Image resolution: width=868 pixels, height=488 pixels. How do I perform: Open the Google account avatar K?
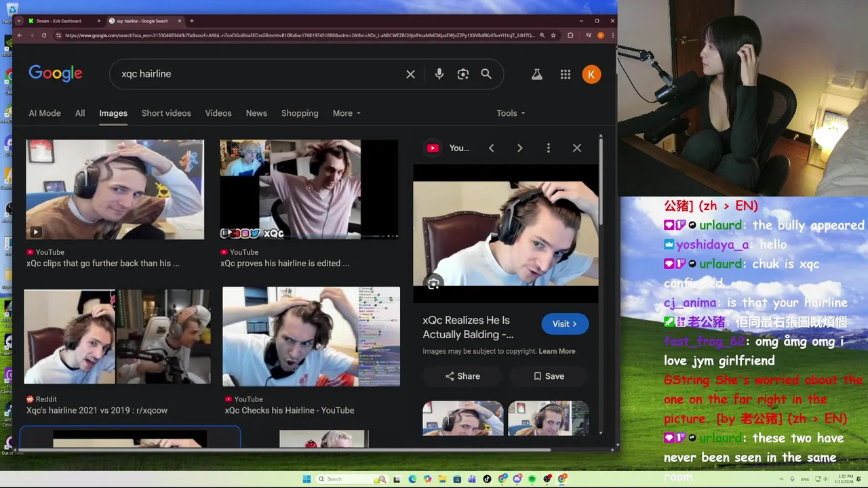[x=591, y=75]
